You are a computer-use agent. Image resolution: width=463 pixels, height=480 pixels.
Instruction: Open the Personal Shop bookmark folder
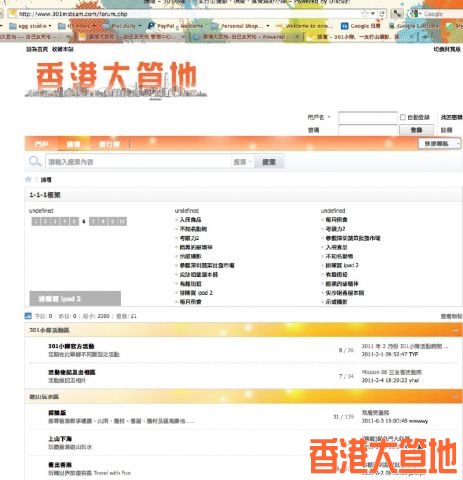(241, 26)
